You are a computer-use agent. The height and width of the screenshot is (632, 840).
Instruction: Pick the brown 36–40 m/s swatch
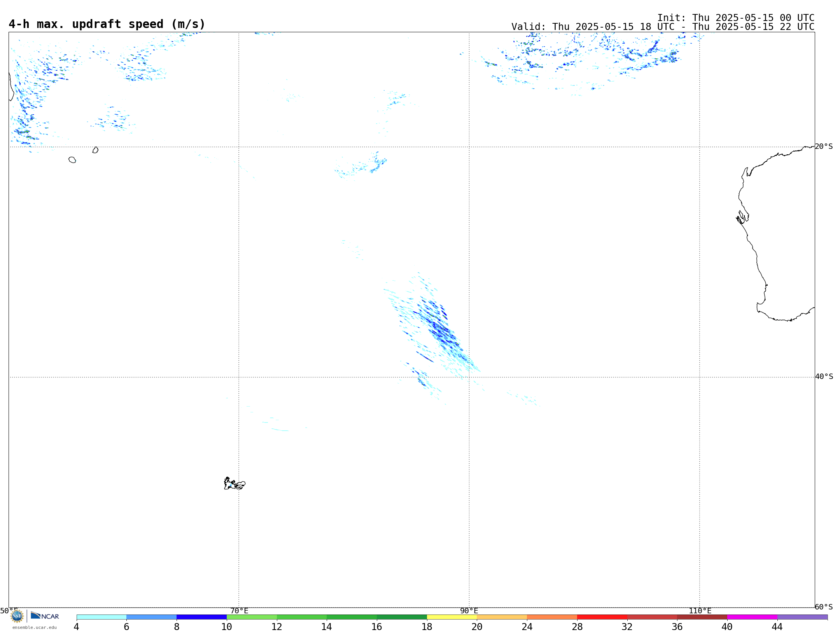pos(702,617)
